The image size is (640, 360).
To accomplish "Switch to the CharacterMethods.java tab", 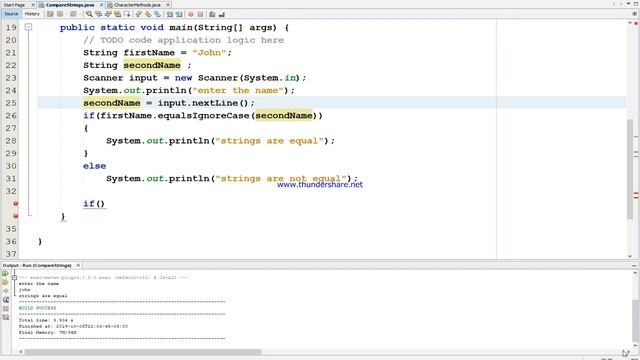I will (x=137, y=5).
